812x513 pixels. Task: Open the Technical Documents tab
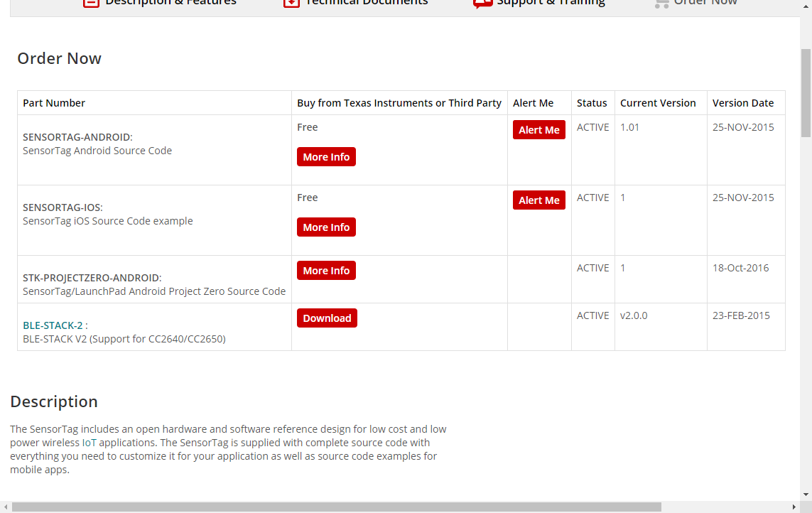pos(366,3)
